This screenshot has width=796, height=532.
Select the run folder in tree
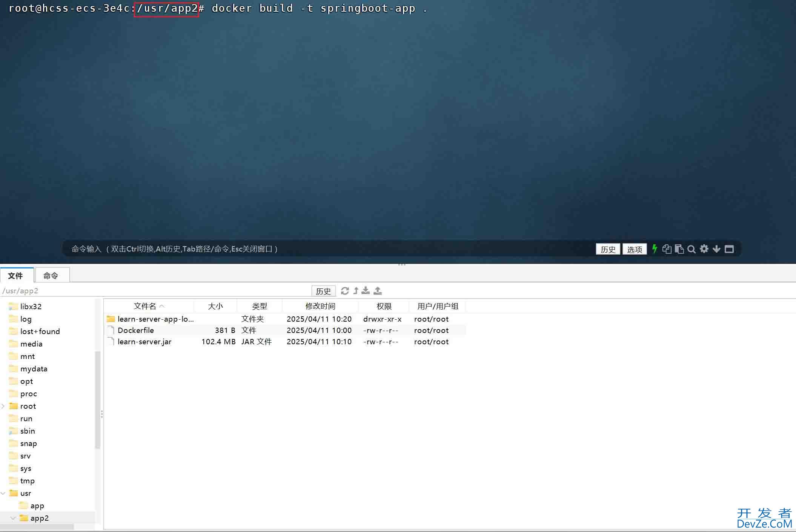(x=26, y=419)
